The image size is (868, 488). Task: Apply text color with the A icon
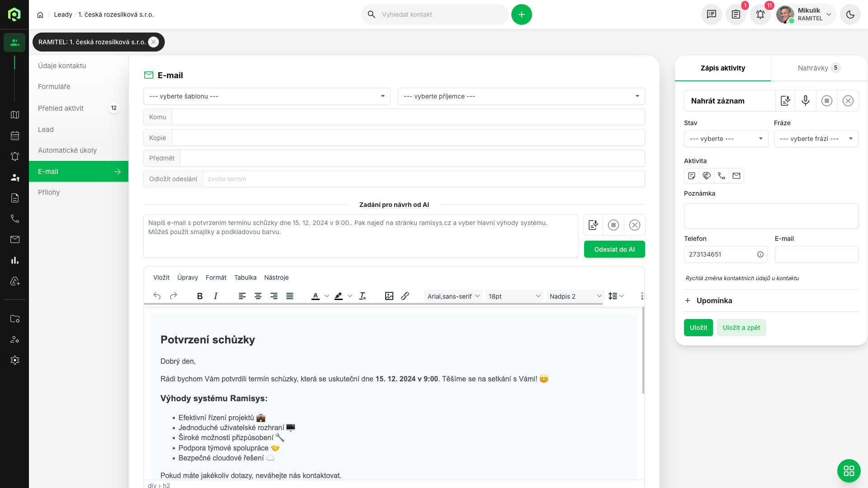tap(316, 296)
